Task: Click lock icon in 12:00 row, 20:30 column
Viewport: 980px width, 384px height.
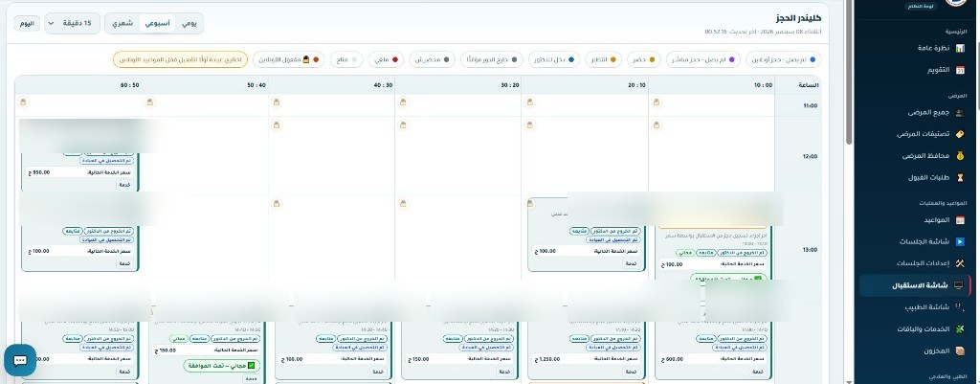Action: [x=403, y=125]
